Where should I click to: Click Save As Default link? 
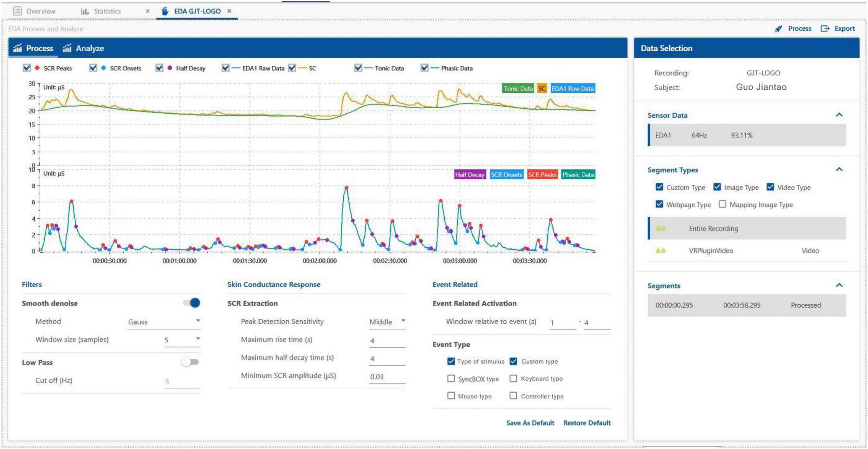click(530, 423)
